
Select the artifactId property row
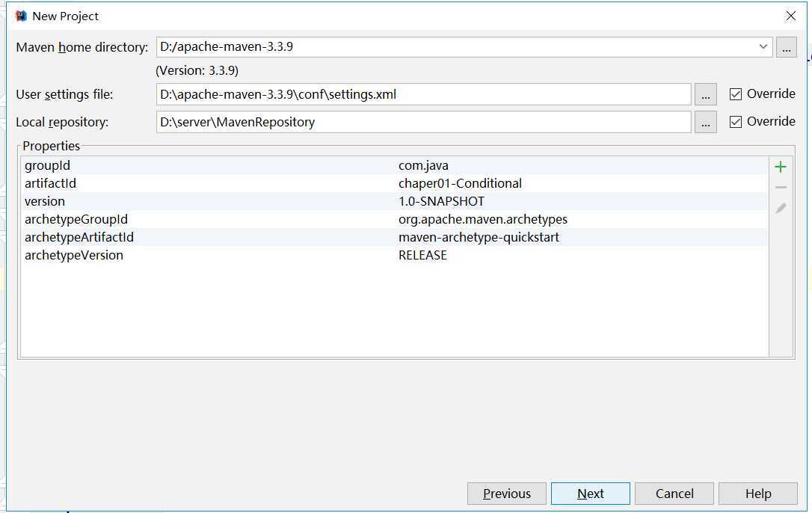[x=393, y=183]
